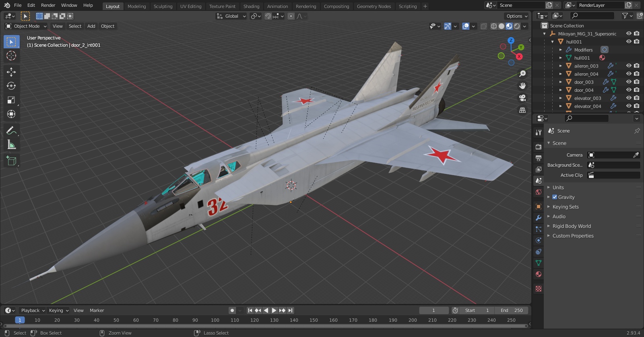Click the viewport zoom magnifier icon
This screenshot has height=337, width=644.
[522, 74]
